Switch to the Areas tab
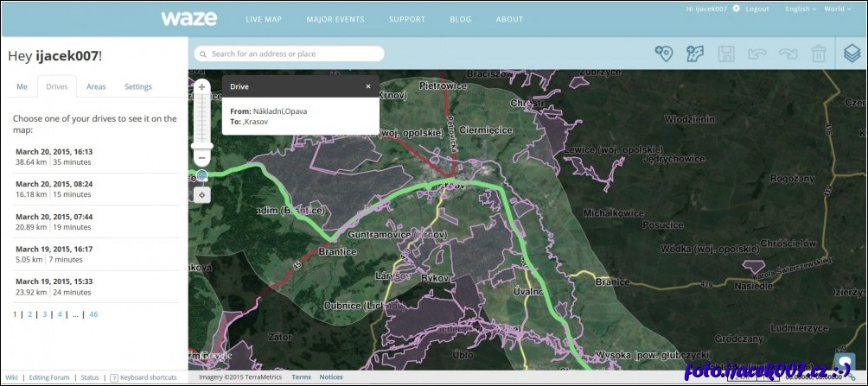Screen dimensions: 868x386 coord(96,86)
